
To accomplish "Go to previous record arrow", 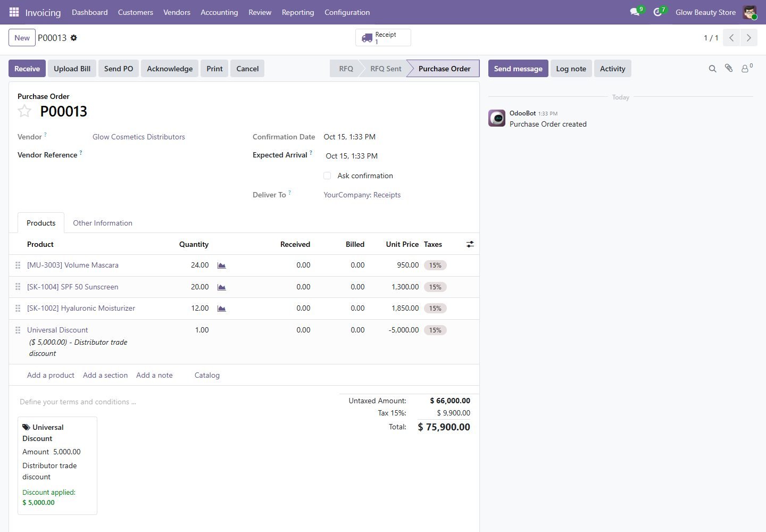I will coord(731,38).
